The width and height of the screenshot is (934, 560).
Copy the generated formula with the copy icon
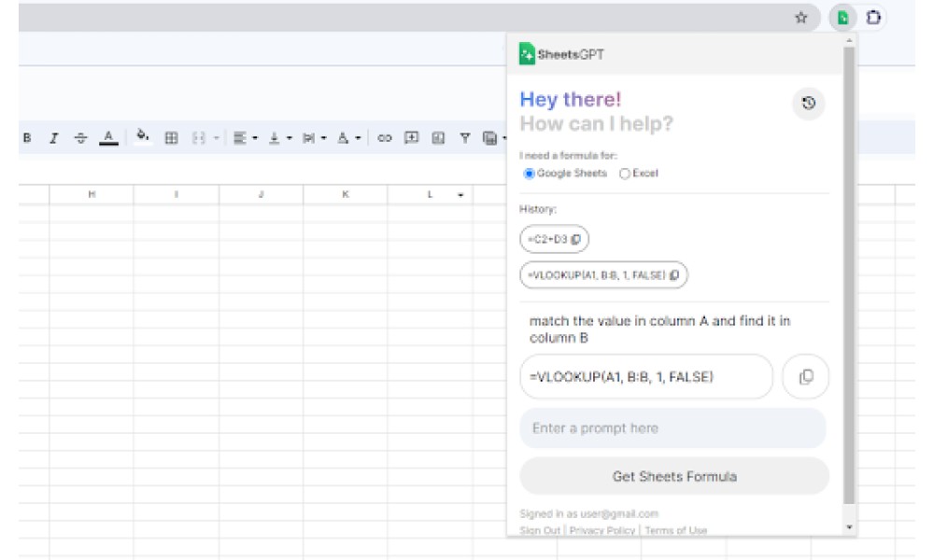[805, 377]
